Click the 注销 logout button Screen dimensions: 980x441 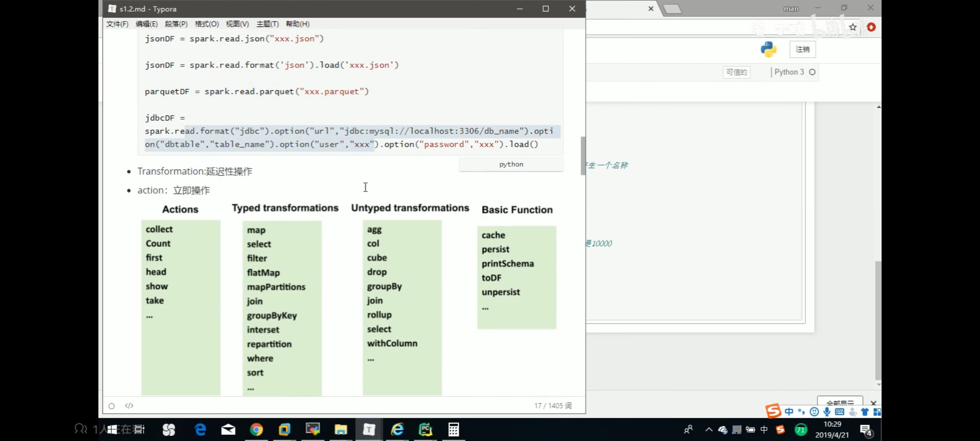pos(802,49)
